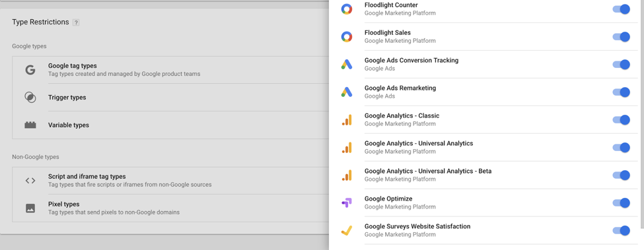This screenshot has width=644, height=250.
Task: Select the Trigger types row
Action: 170,98
